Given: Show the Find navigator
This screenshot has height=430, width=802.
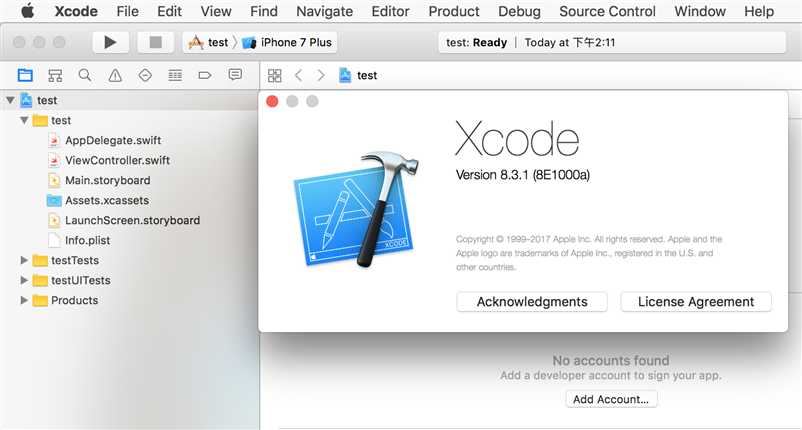Looking at the screenshot, I should (x=85, y=76).
